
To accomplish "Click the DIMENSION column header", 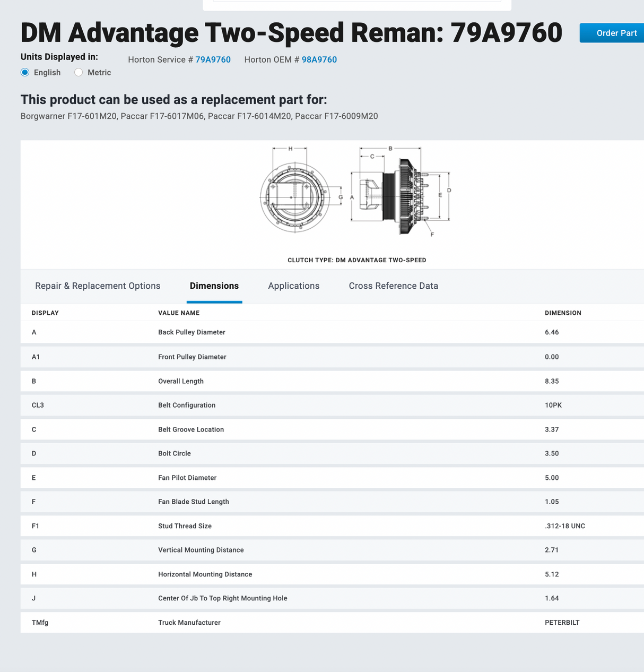I will pos(563,313).
